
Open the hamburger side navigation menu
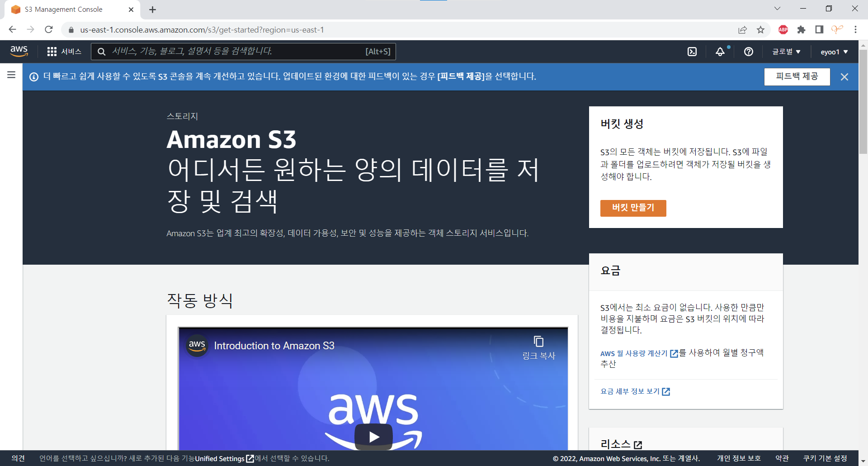click(11, 75)
